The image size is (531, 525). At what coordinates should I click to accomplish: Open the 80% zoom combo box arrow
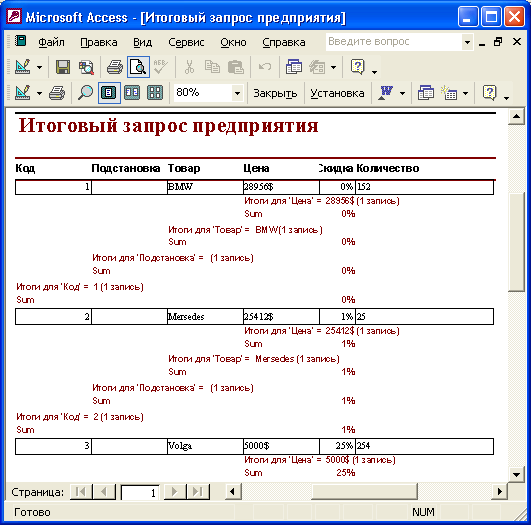tap(237, 93)
